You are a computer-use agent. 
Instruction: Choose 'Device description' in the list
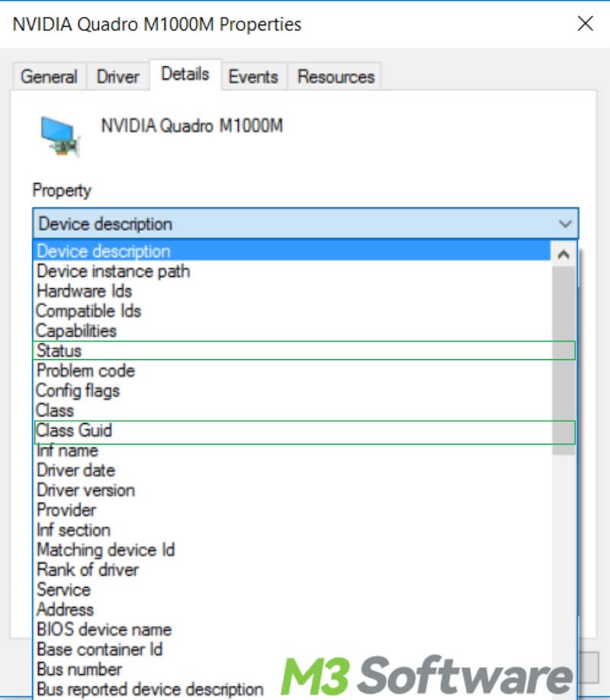[x=292, y=251]
